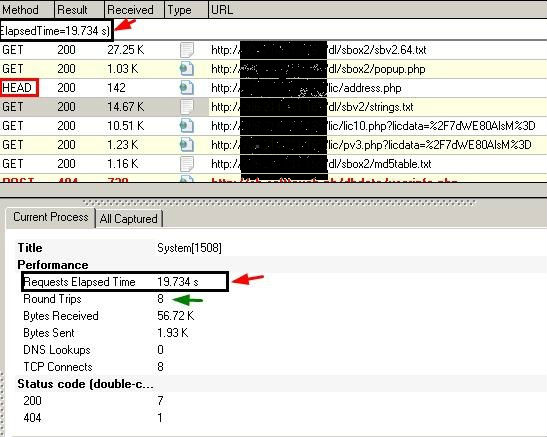Sort requests by the Result column header
The image size is (547, 437).
click(x=79, y=9)
